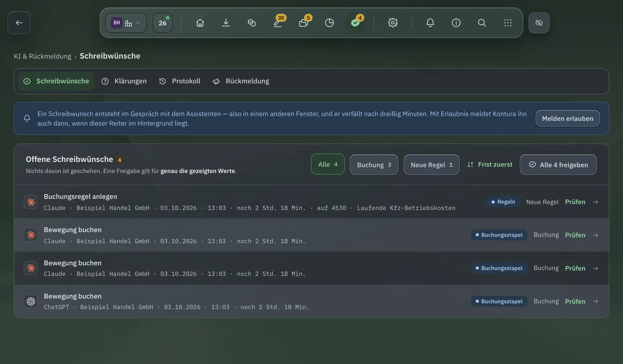Go back with the left arrow button

(x=19, y=23)
